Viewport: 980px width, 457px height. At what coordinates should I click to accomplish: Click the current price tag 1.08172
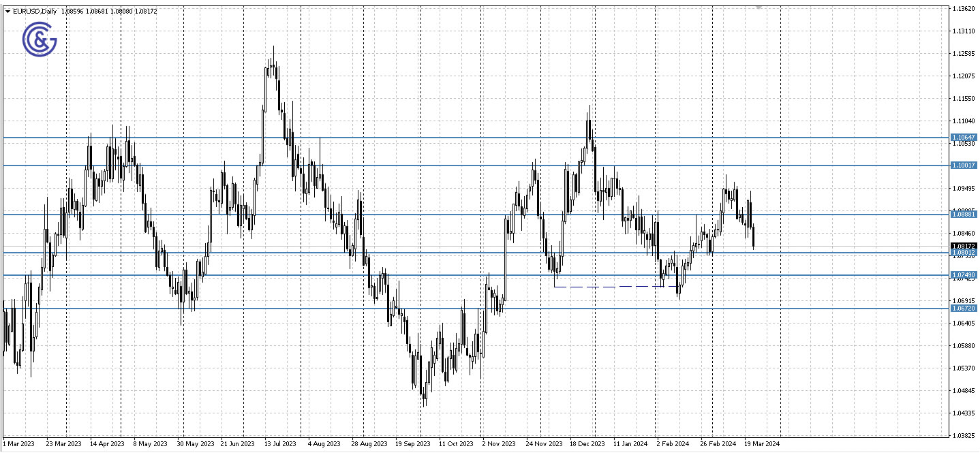click(963, 247)
